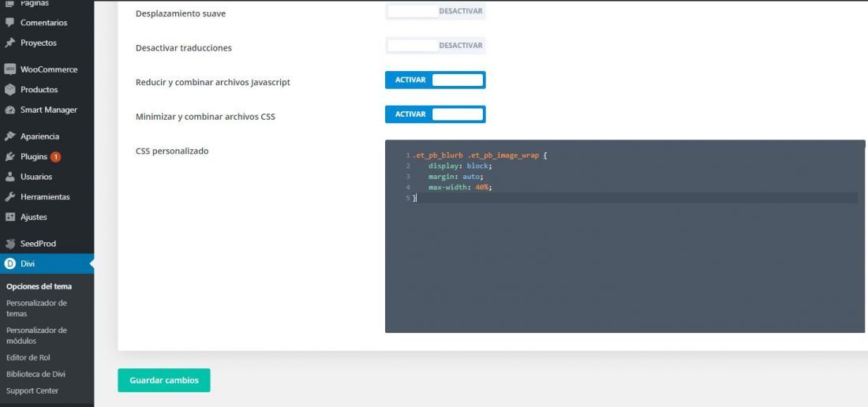The width and height of the screenshot is (868, 407).
Task: Click the Ajustes settings icon
Action: (9, 218)
